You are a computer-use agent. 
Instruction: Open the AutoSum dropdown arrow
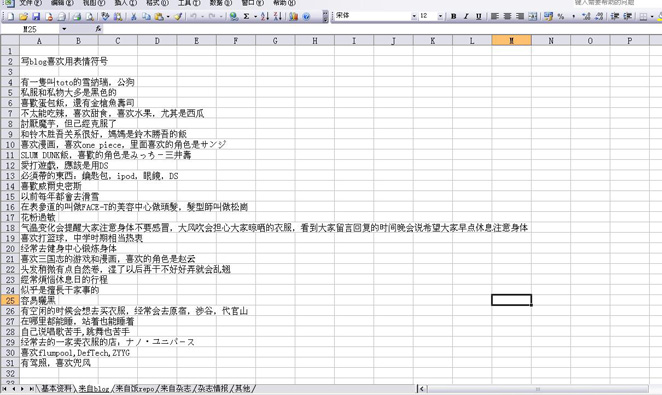pos(255,17)
